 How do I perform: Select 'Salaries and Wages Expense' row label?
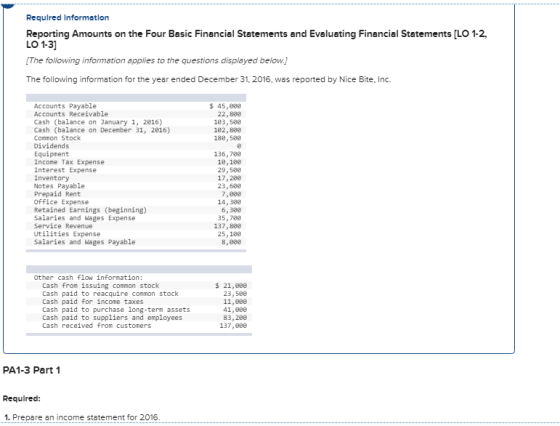[x=85, y=218]
